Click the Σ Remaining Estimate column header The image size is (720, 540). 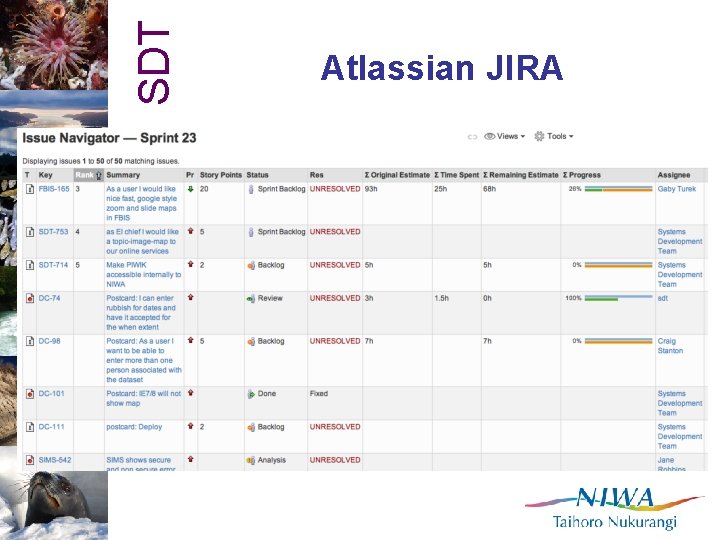pos(521,175)
